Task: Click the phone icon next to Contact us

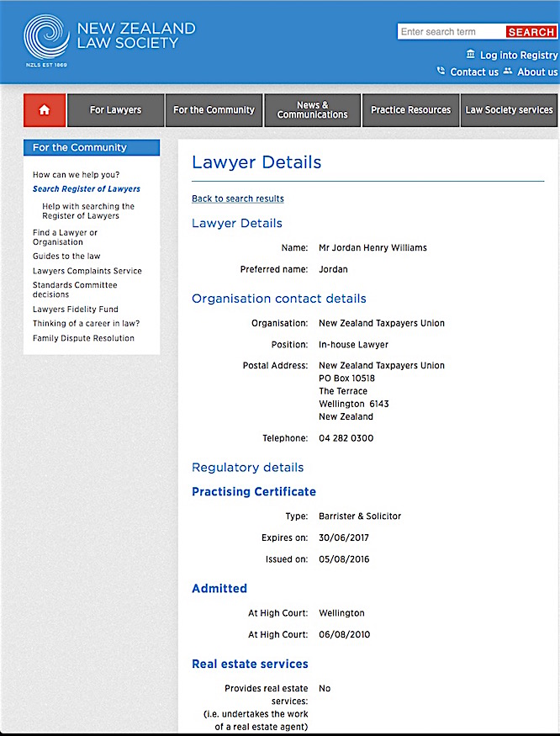Action: [441, 71]
